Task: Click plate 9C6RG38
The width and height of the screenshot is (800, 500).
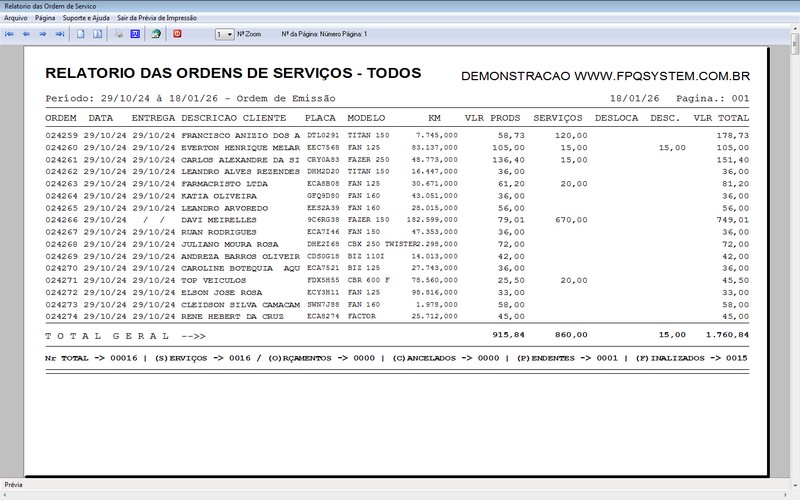Action: [x=323, y=220]
